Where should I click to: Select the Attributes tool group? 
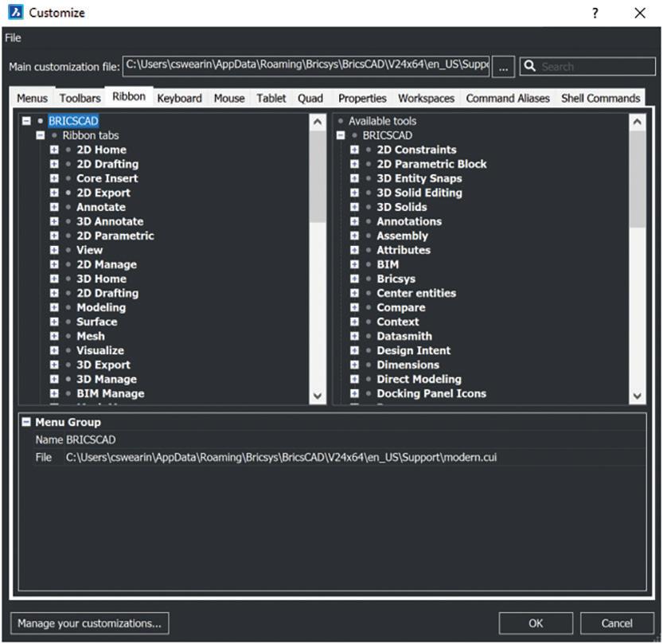404,250
